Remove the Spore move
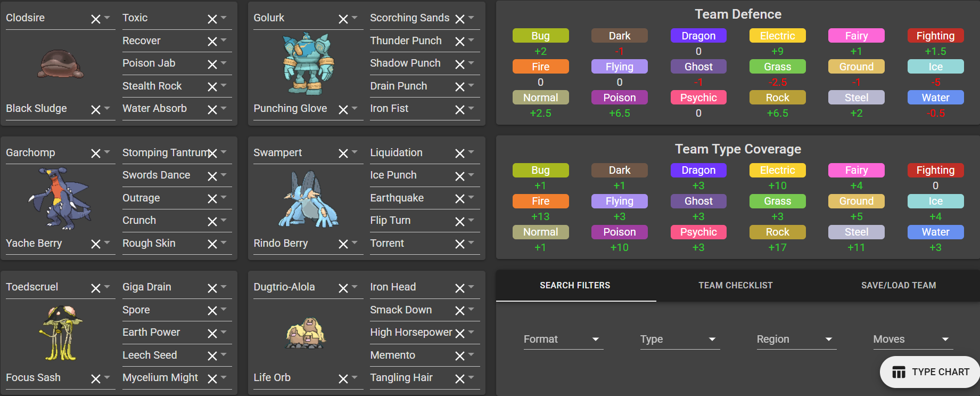The image size is (980, 396). (x=212, y=311)
